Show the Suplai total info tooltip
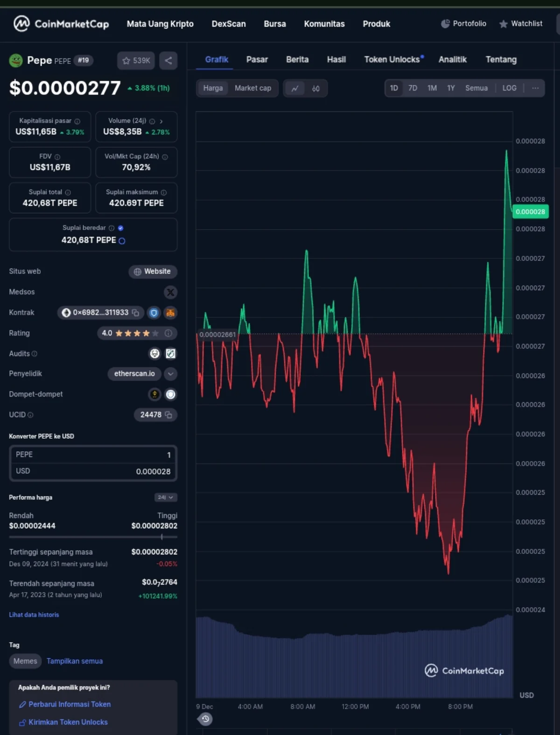Viewport: 560px width, 735px height. click(x=68, y=193)
